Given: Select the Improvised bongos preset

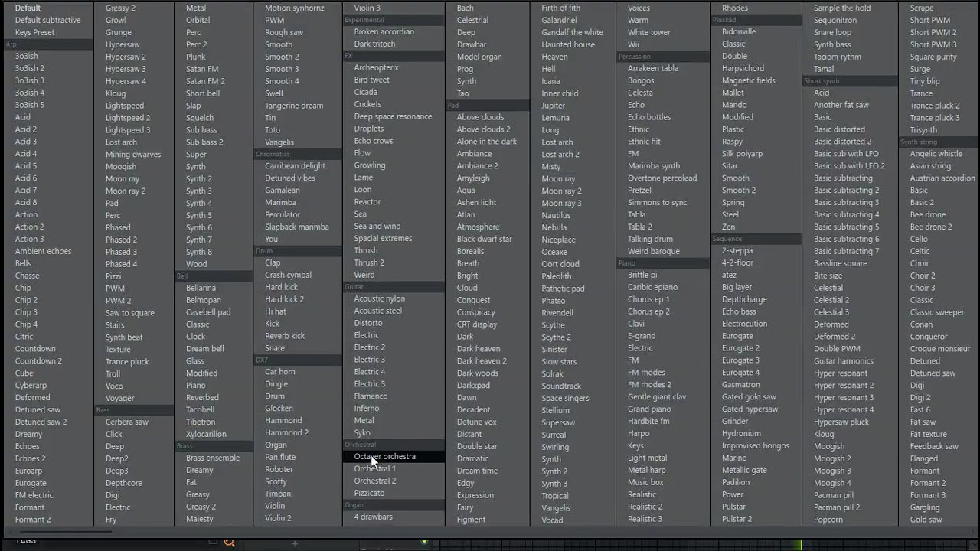Looking at the screenshot, I should 756,446.
